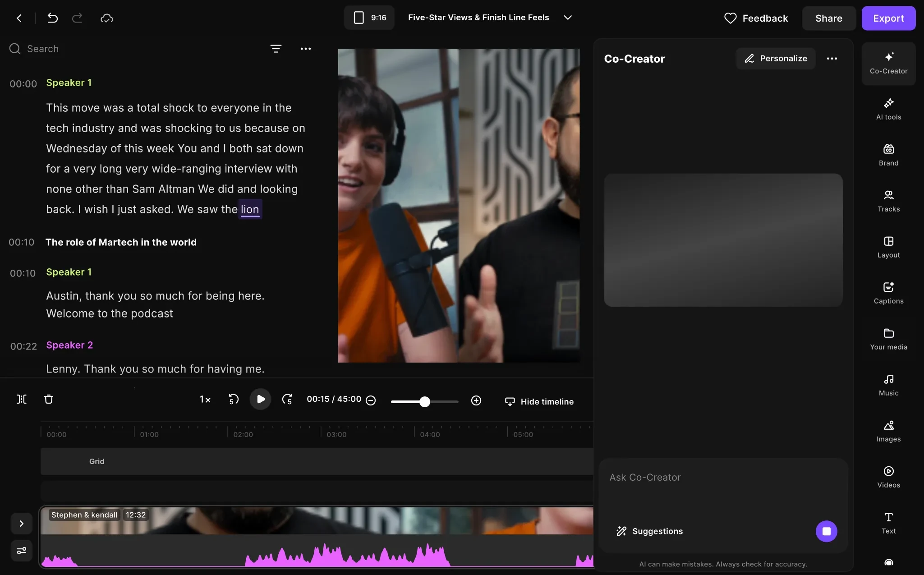Screen dimensions: 924x575
Task: Skip forward 5 seconds
Action: coord(287,400)
